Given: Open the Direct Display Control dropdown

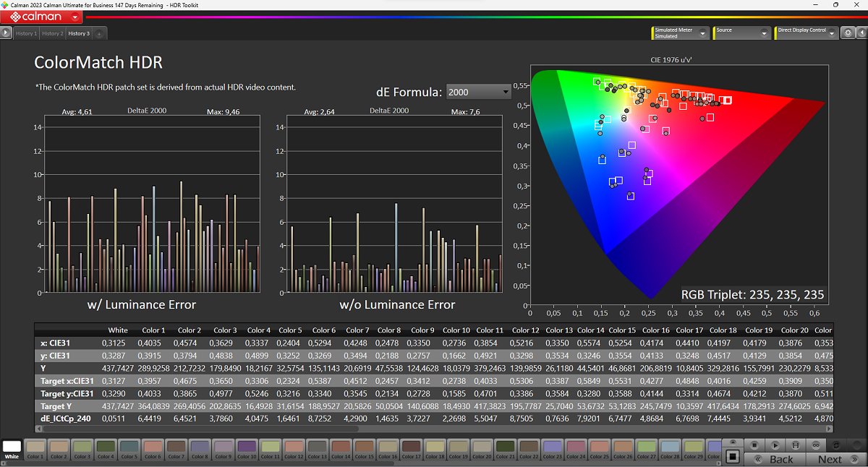Looking at the screenshot, I should coord(832,33).
